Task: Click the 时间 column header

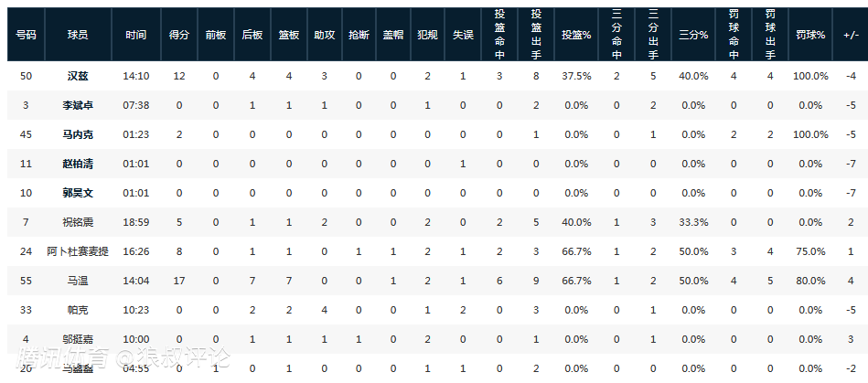Action: click(x=135, y=35)
